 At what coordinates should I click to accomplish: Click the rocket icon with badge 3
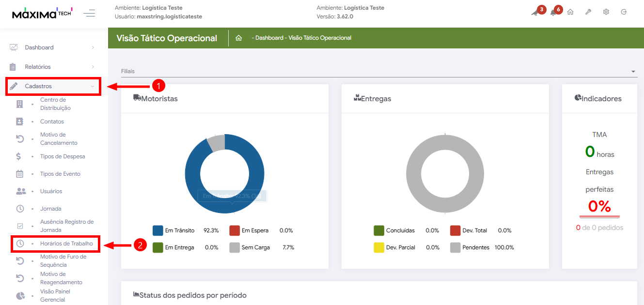click(x=534, y=13)
